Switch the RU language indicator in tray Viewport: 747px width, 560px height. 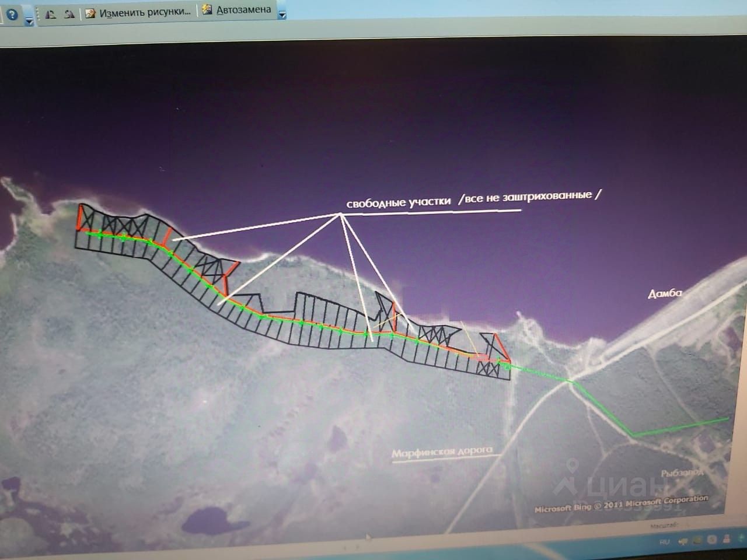(x=665, y=542)
